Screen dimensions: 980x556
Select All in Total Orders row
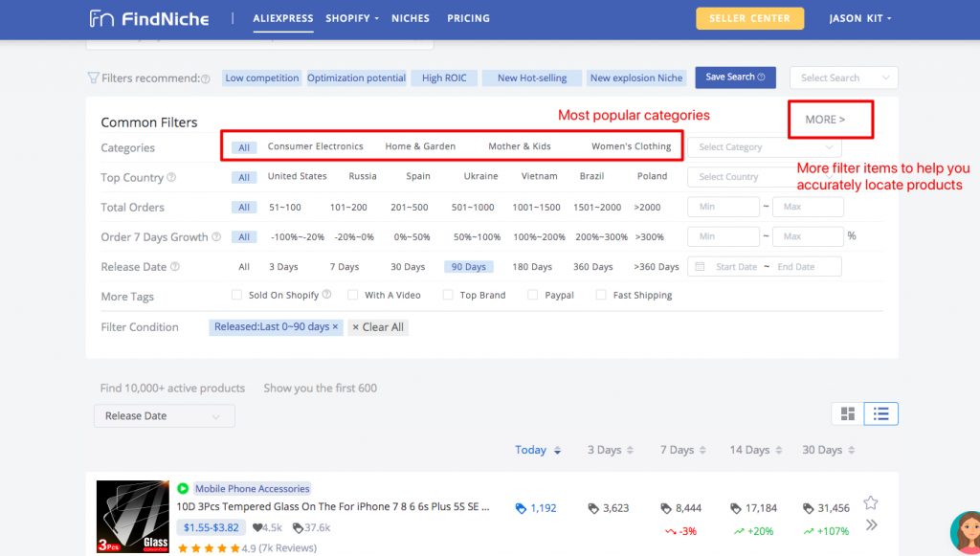coord(244,208)
